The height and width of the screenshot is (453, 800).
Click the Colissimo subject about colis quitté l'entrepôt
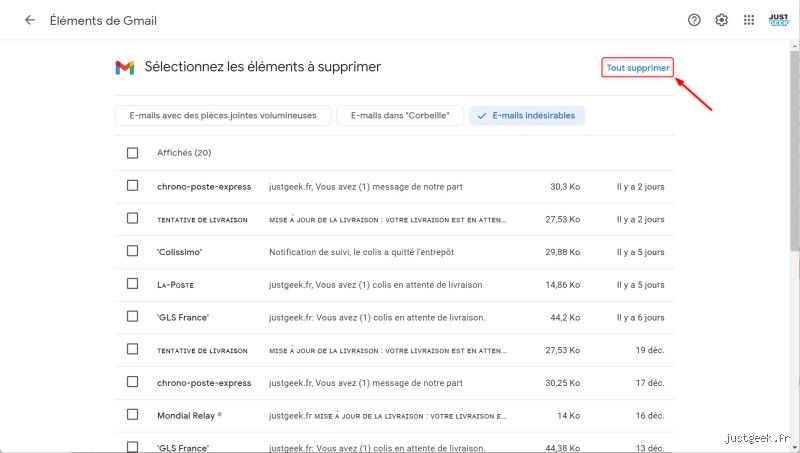[x=361, y=252]
